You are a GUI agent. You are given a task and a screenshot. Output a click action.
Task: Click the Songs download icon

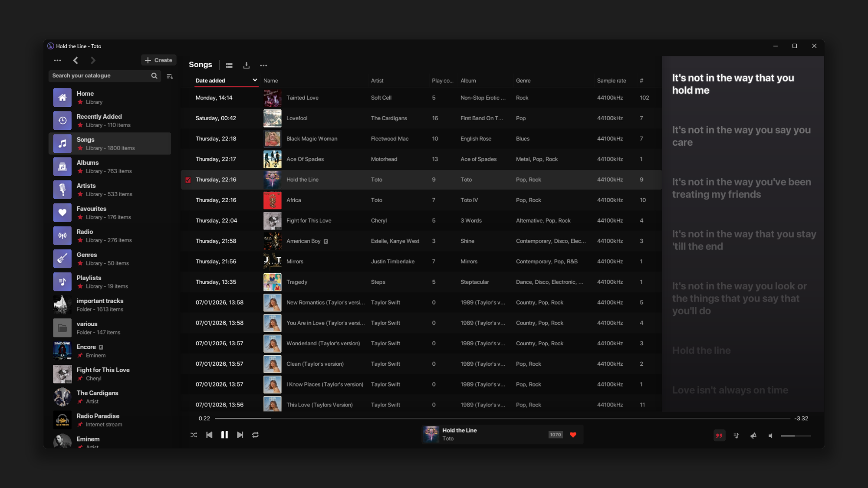246,66
